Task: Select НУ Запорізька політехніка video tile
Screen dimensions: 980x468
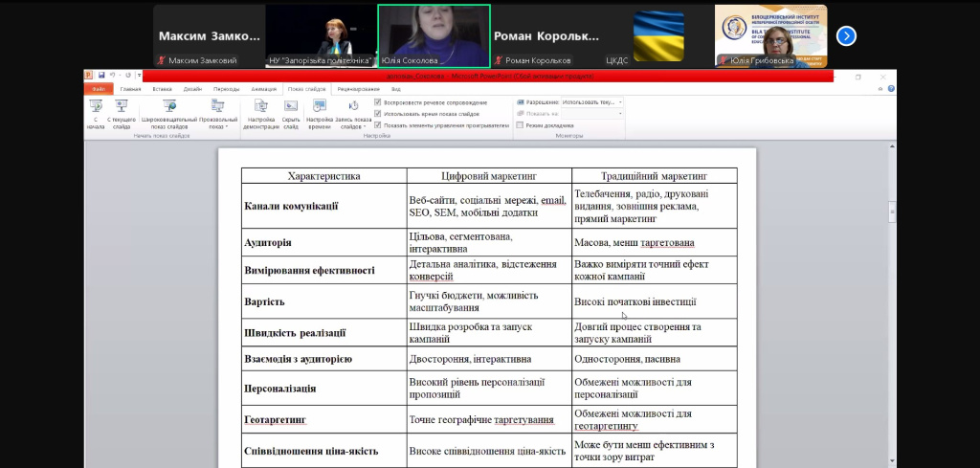Action: point(322,36)
